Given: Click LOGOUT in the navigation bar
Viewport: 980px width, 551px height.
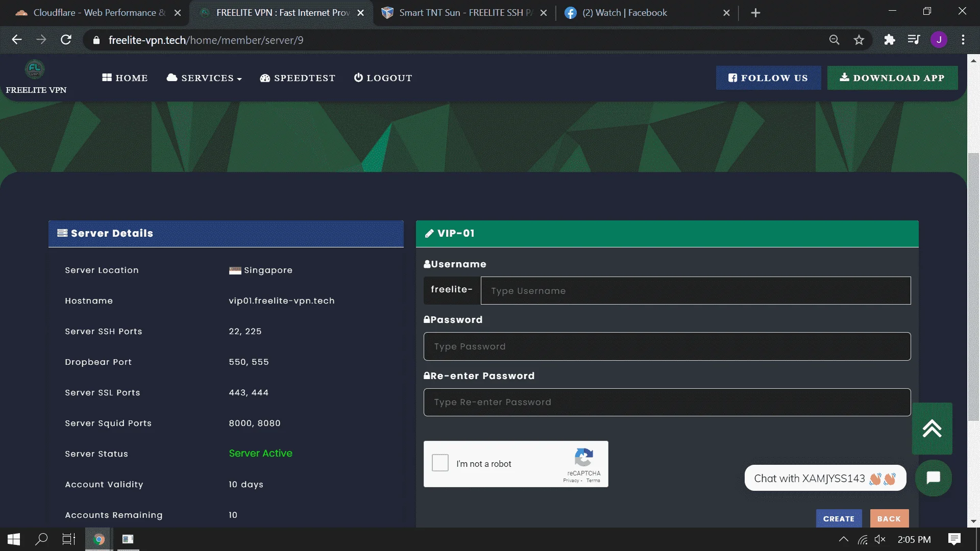Looking at the screenshot, I should (383, 78).
